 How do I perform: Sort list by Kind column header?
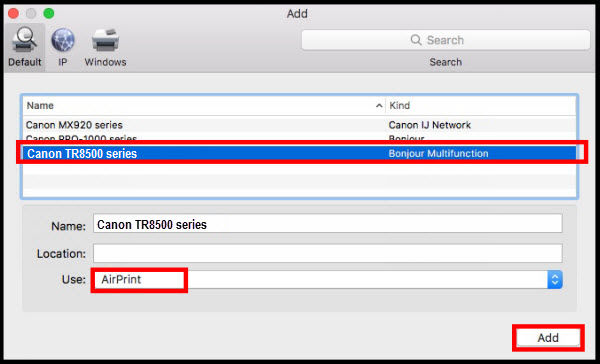[x=481, y=106]
